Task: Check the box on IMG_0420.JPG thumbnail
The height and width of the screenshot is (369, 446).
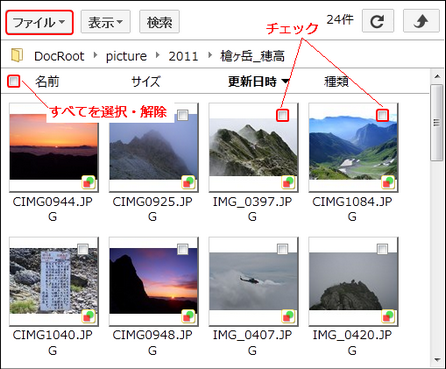Action: coord(382,249)
